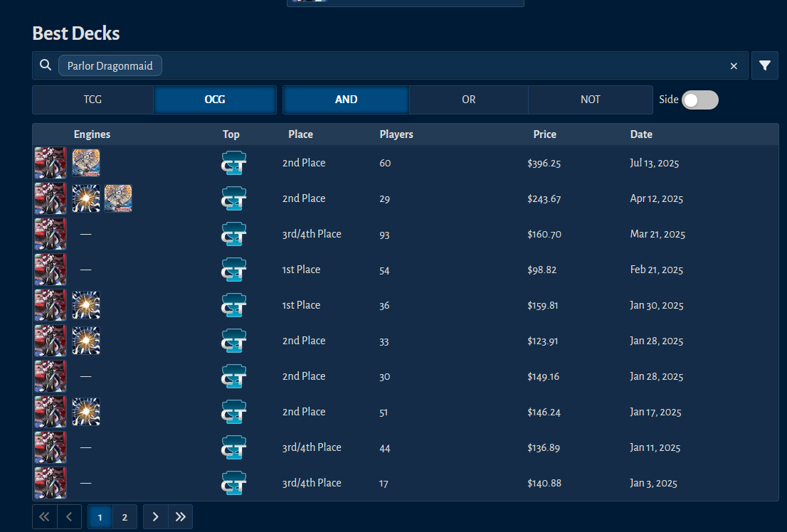Screen dimensions: 787x532
Task: Select the 51 players cell
Action: point(384,413)
